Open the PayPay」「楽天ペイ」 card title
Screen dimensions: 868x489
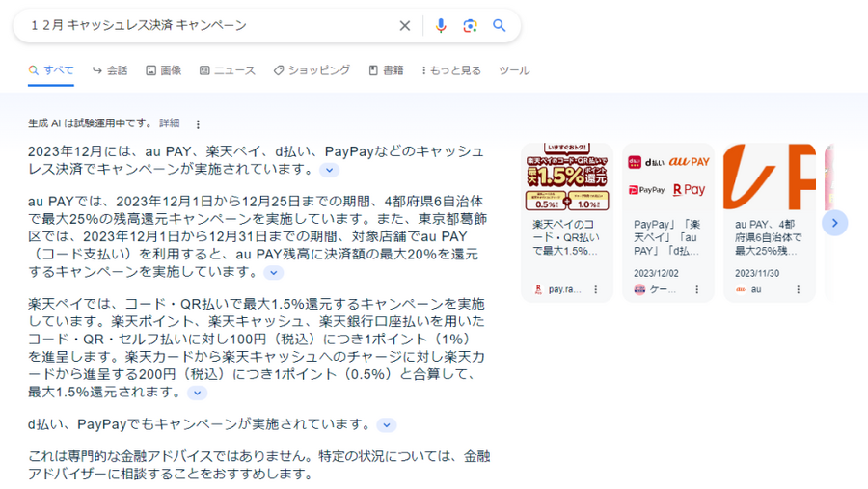pos(667,237)
